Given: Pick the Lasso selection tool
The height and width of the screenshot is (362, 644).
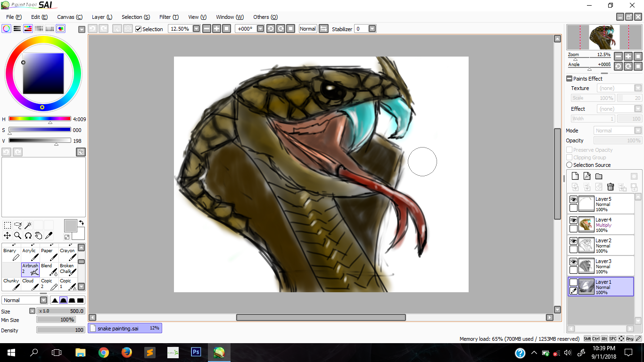Looking at the screenshot, I should [x=18, y=225].
